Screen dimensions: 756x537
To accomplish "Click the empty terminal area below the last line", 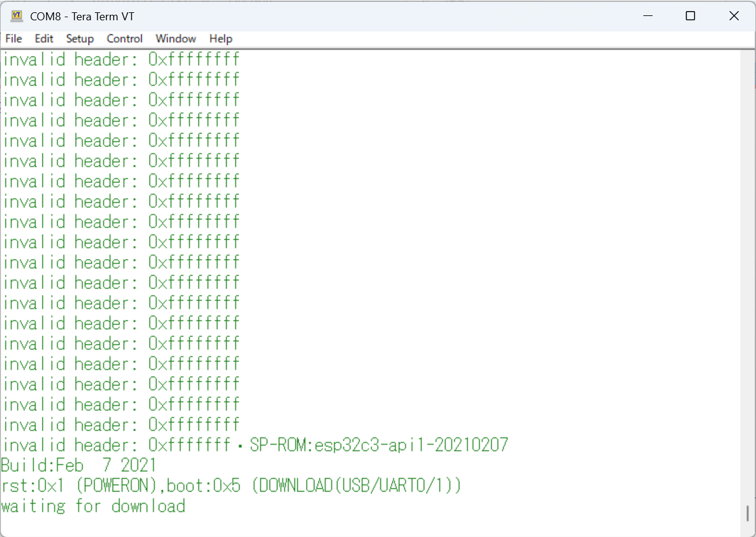I will (x=369, y=525).
